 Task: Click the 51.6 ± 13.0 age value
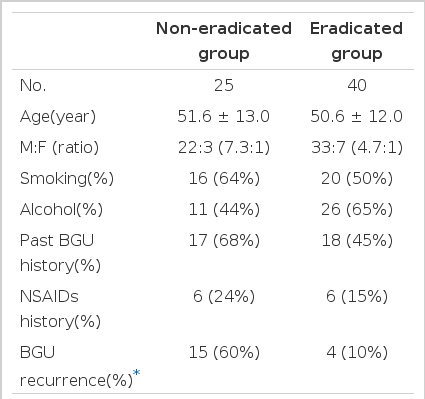point(223,117)
